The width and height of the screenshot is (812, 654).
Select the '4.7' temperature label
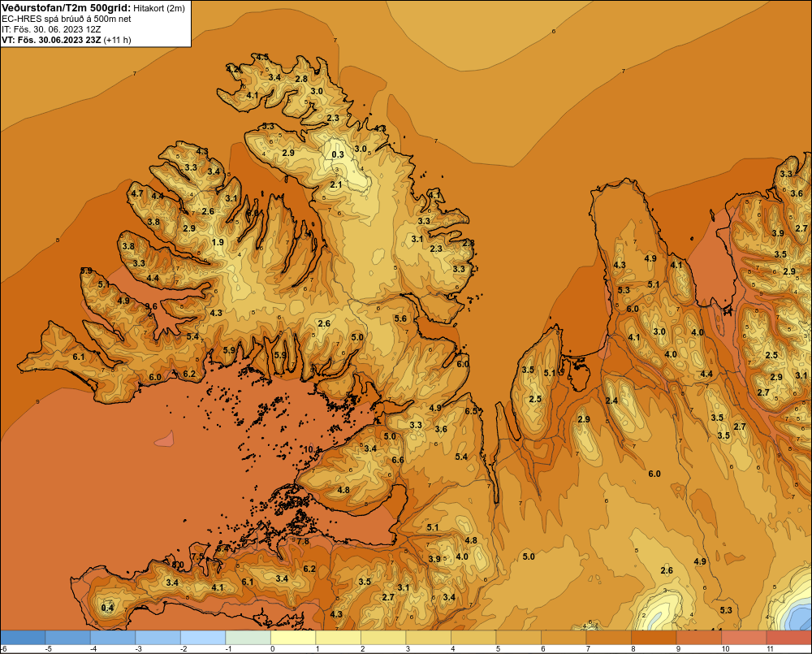(137, 193)
